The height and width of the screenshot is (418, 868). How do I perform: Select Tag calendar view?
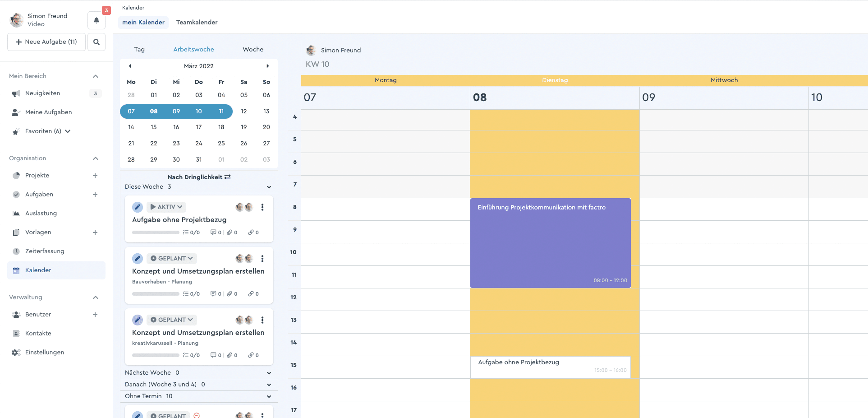tap(139, 49)
